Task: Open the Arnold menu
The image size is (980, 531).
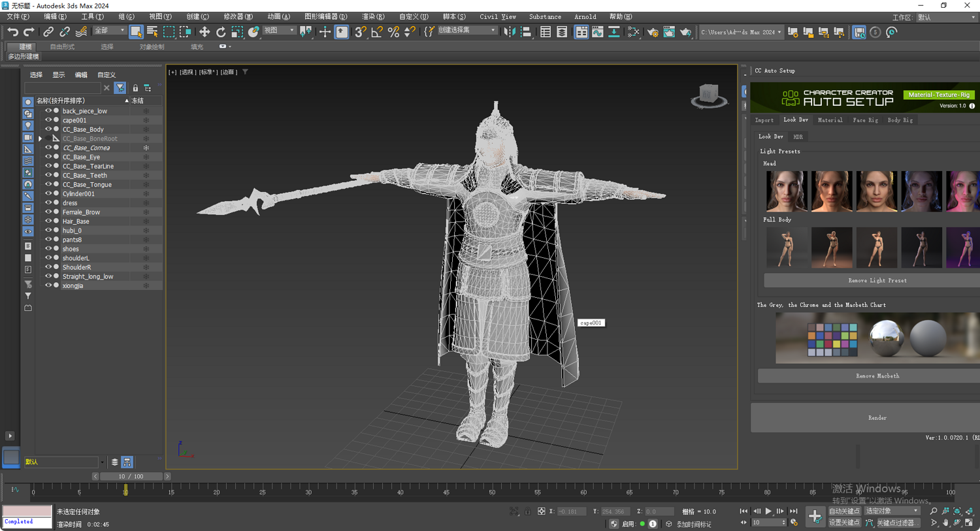Action: tap(585, 17)
